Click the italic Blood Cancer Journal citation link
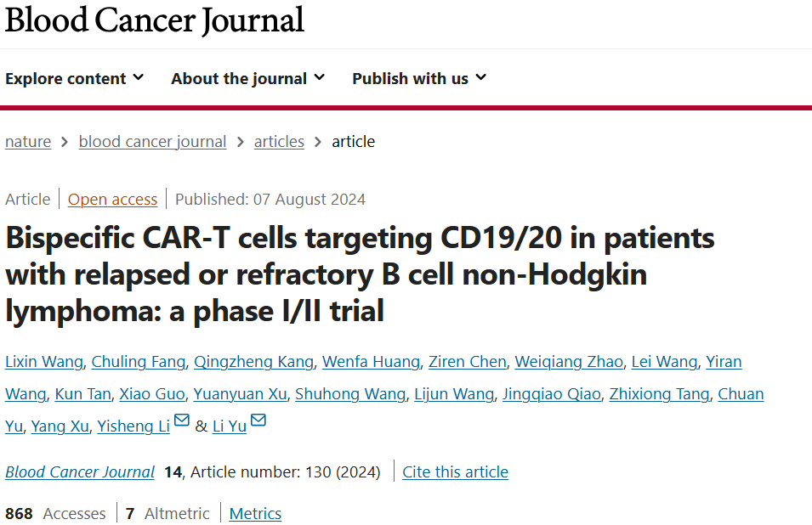Screen dimensions: 812x525 click(x=80, y=472)
